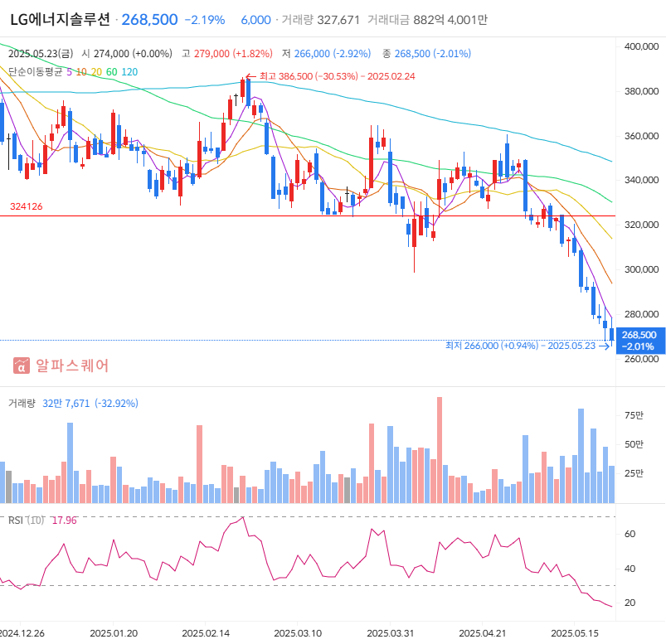Click the 단순이동평균 legend label
The image size is (666, 644).
point(36,72)
